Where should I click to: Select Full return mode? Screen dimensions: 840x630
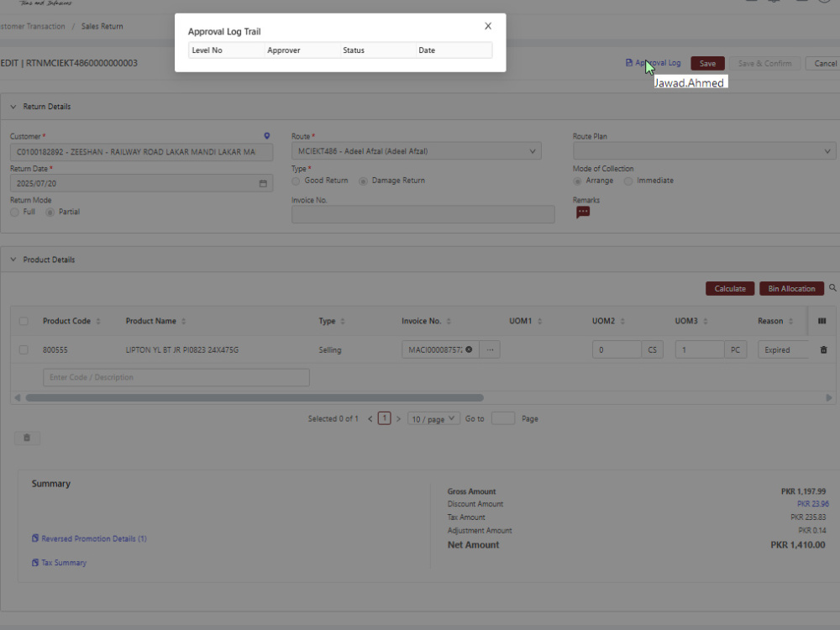tap(14, 213)
